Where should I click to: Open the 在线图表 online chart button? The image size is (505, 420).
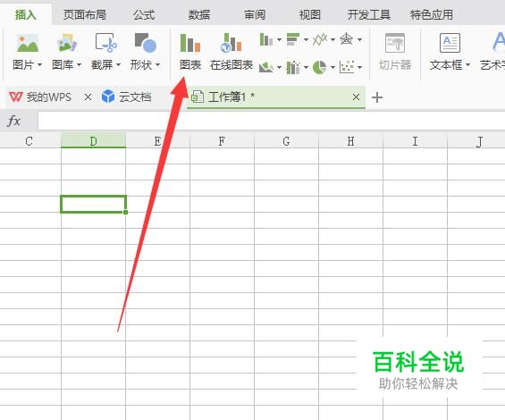tap(231, 52)
